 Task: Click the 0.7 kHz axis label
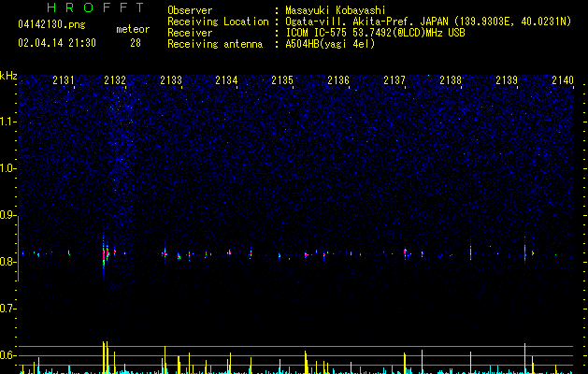pyautogui.click(x=7, y=309)
